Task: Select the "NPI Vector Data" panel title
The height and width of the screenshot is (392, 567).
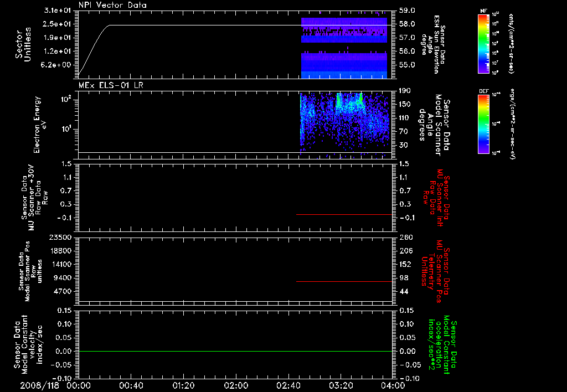Action: pyautogui.click(x=112, y=5)
